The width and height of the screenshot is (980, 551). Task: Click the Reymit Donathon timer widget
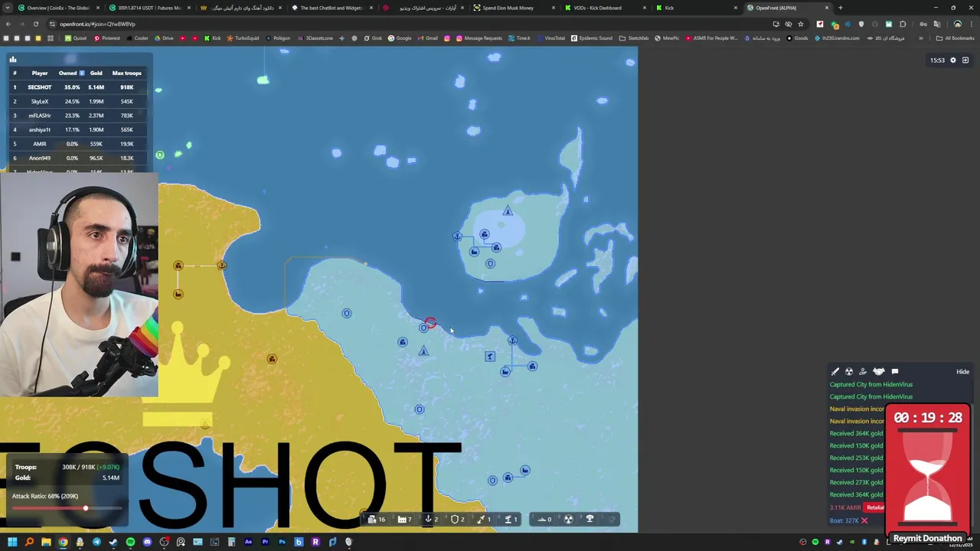(x=928, y=473)
